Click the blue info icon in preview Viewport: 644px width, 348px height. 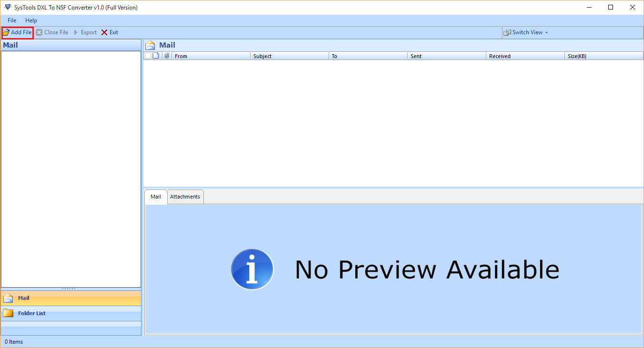pos(252,269)
